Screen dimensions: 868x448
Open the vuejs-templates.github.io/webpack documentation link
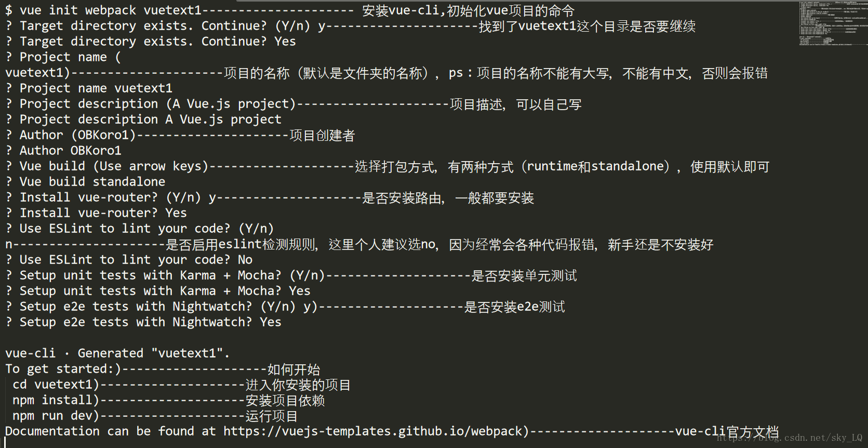372,431
